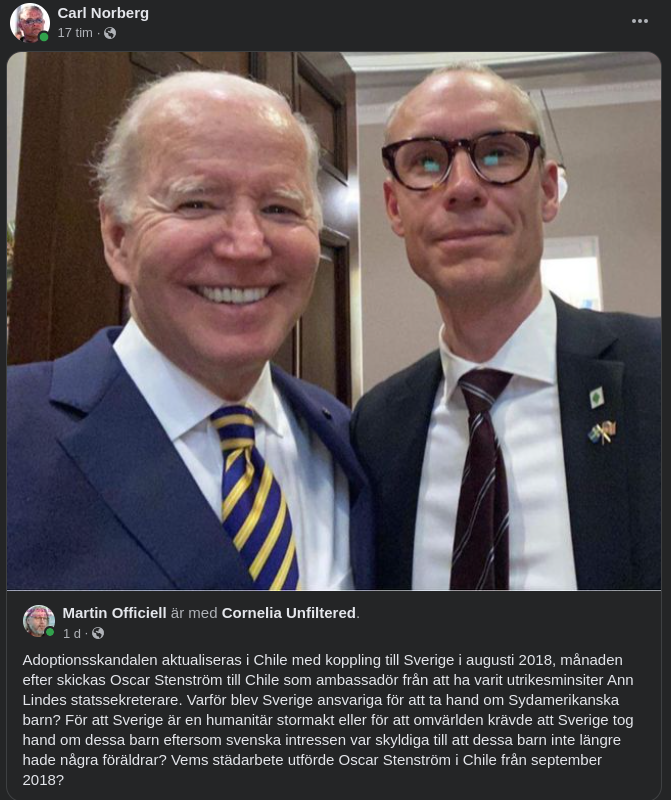The image size is (671, 800).
Task: Open the Cornelia Unfiltered tagged profile
Action: 288,613
